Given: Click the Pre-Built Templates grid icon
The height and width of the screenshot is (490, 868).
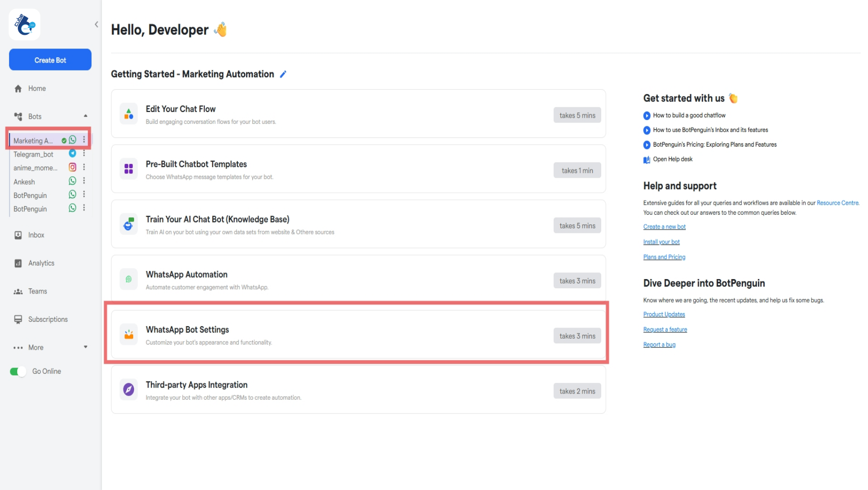Looking at the screenshot, I should click(129, 169).
